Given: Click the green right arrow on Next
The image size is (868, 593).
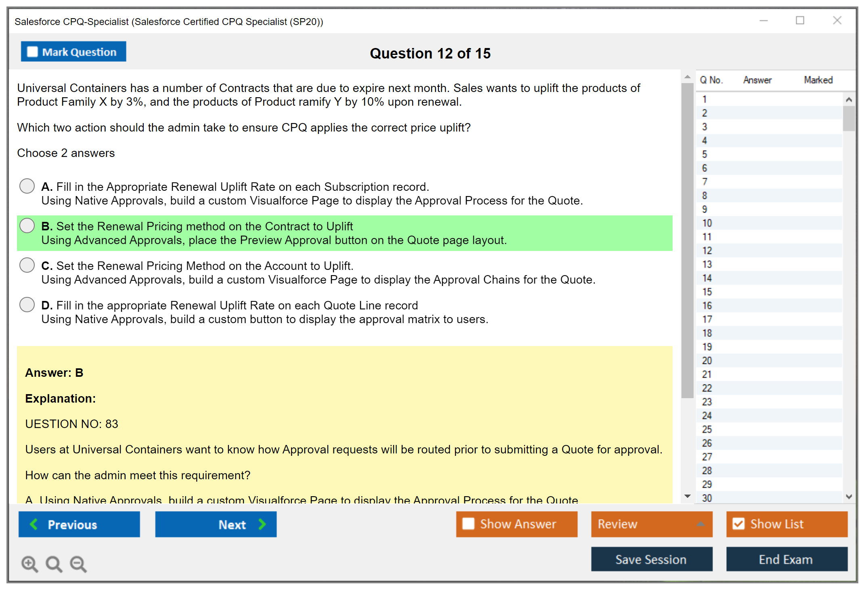Looking at the screenshot, I should tap(262, 524).
